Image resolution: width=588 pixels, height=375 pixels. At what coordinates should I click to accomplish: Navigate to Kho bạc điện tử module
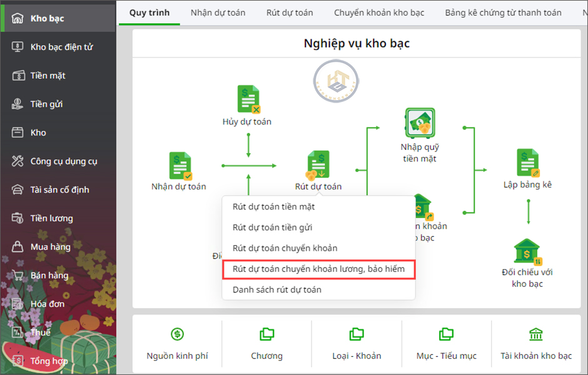61,47
